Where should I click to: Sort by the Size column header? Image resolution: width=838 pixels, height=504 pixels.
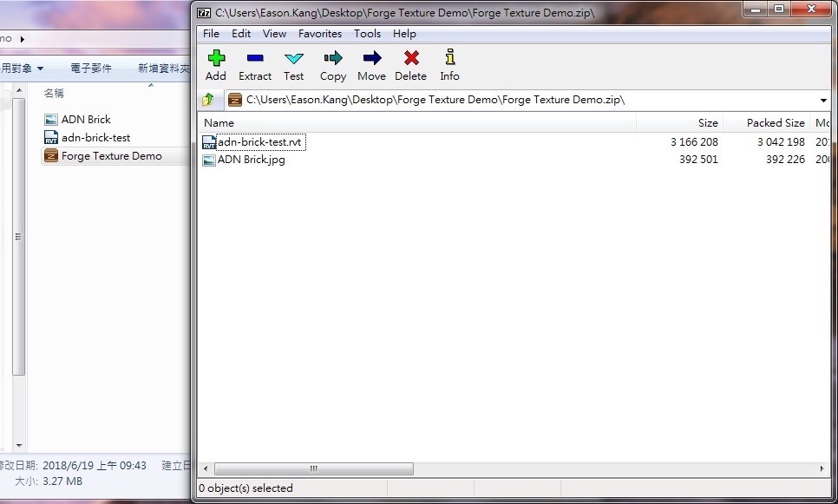coord(679,123)
